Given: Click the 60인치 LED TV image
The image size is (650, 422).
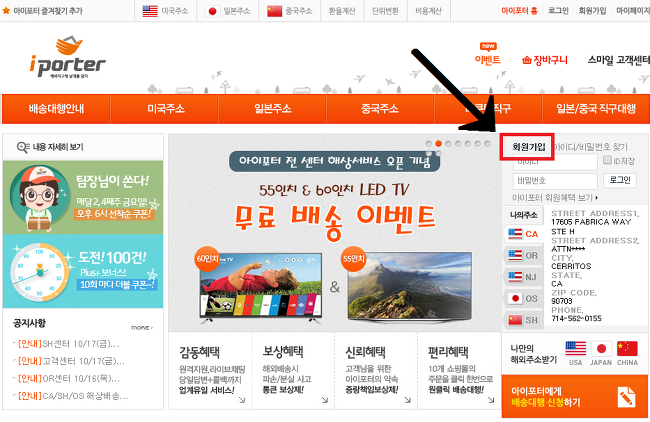Looking at the screenshot, I should (x=261, y=287).
